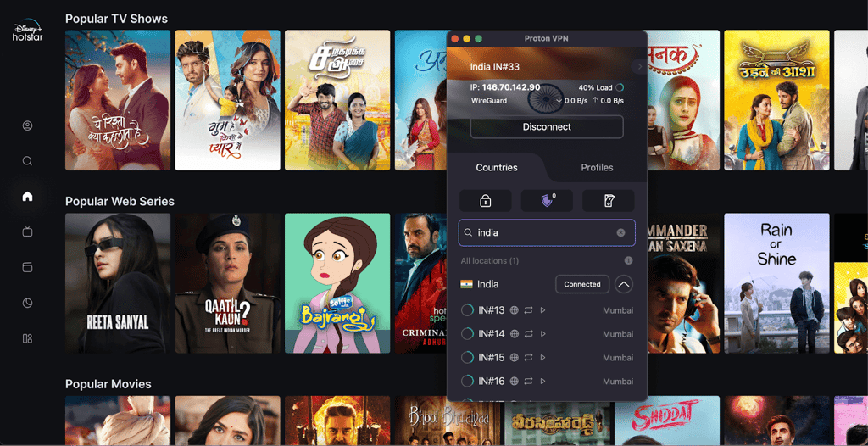Click the WireGuard protocol label
The height and width of the screenshot is (446, 868).
click(489, 101)
